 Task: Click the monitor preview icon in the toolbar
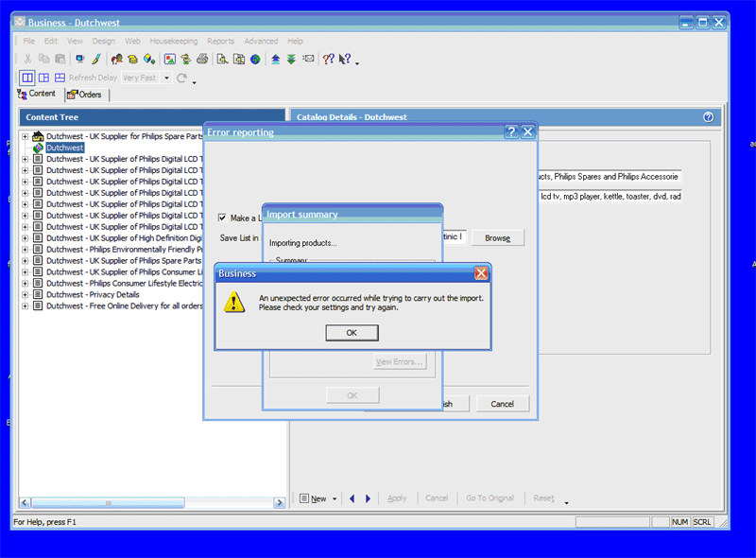coord(79,59)
